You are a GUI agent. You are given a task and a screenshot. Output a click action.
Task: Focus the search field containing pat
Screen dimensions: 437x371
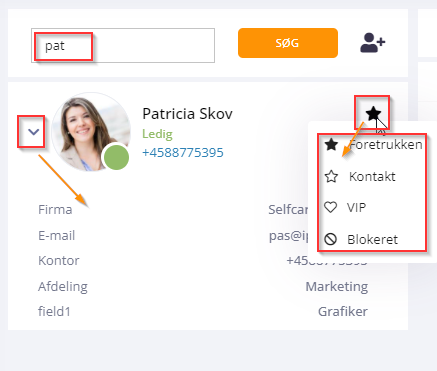[123, 45]
